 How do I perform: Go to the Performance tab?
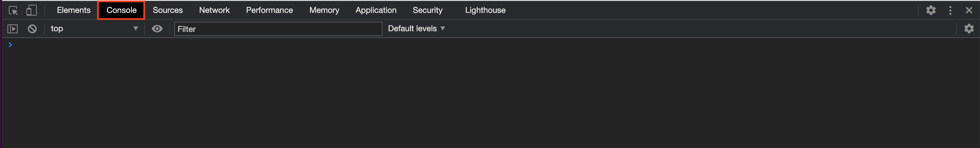point(269,10)
